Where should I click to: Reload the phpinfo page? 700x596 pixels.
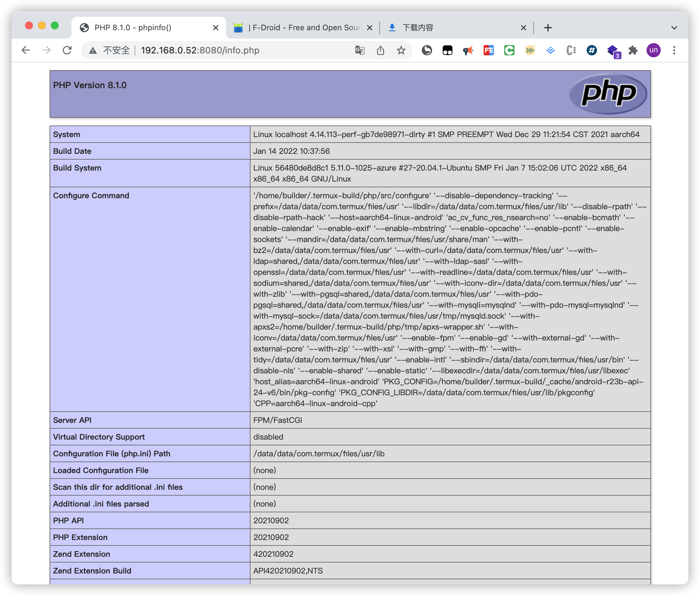click(x=67, y=50)
